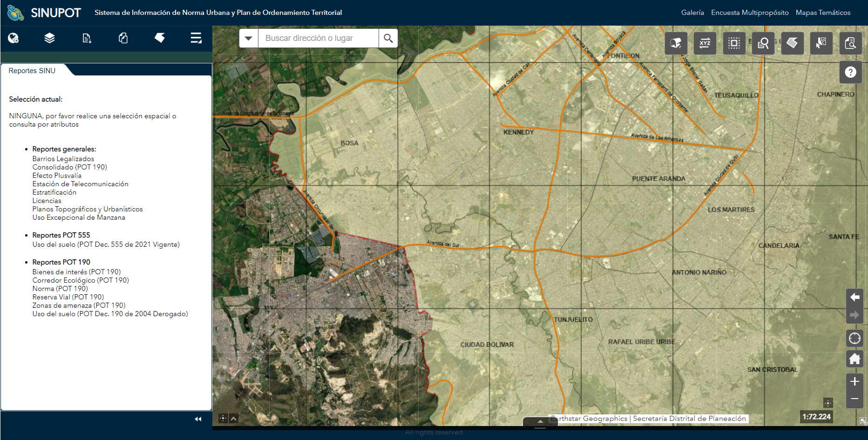Image resolution: width=868 pixels, height=440 pixels.
Task: Open the Estratificación report link
Action: pyautogui.click(x=54, y=192)
